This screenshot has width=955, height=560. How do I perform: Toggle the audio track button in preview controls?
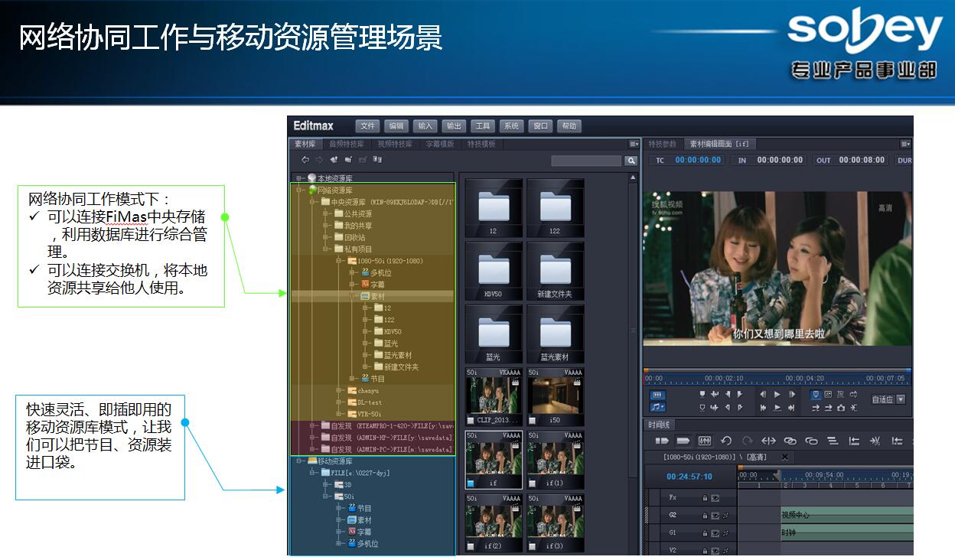point(657,408)
